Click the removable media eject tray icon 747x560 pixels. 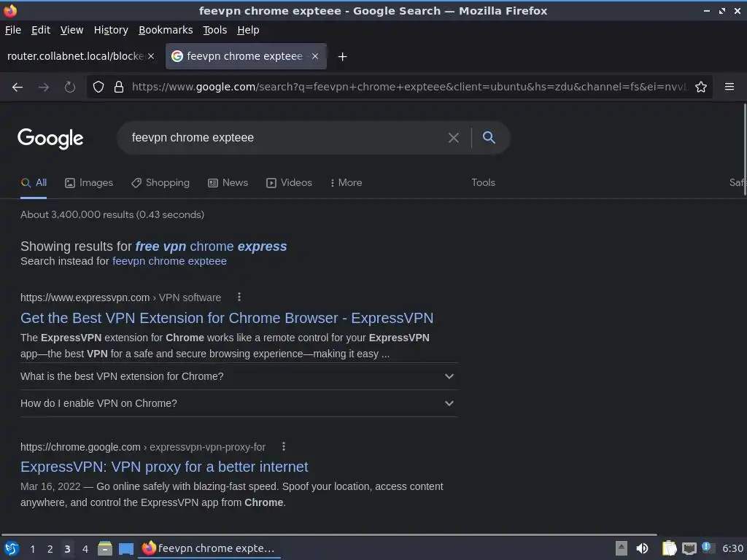(622, 548)
